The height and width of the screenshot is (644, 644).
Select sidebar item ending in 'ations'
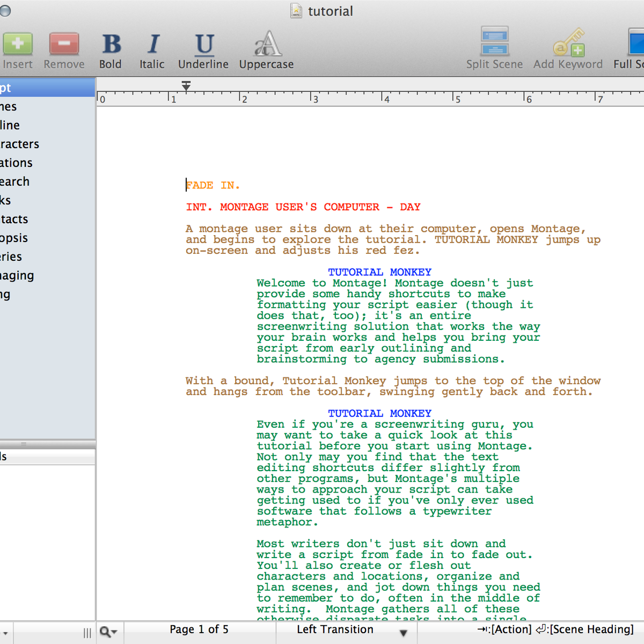(x=48, y=163)
